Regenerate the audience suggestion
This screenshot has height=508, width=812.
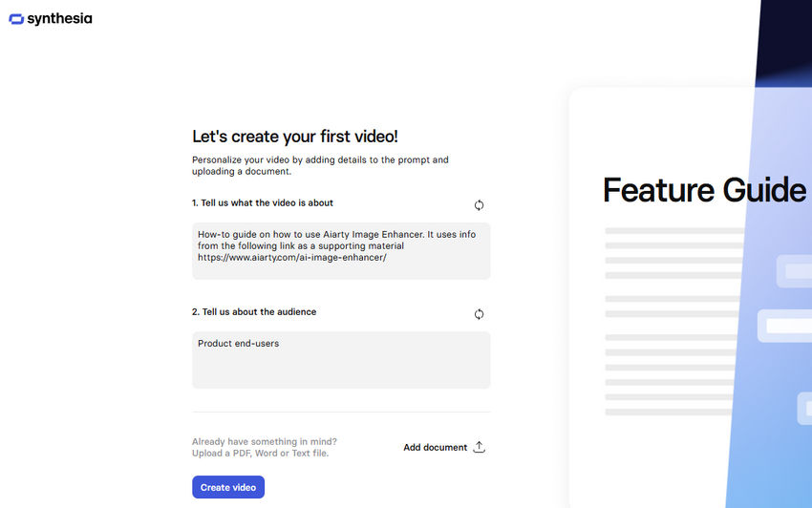point(479,314)
